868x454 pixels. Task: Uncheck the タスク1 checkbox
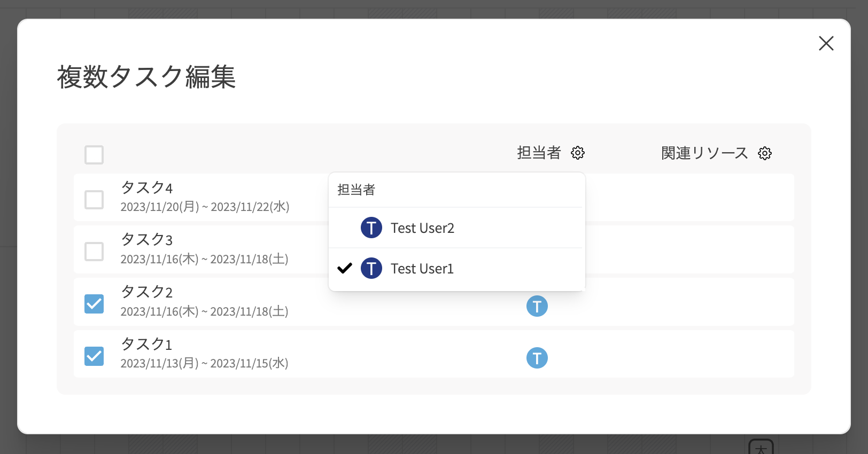coord(94,356)
